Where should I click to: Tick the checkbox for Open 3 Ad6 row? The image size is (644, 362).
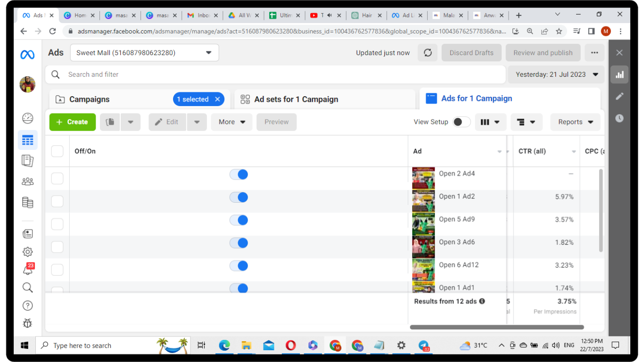coord(57,247)
